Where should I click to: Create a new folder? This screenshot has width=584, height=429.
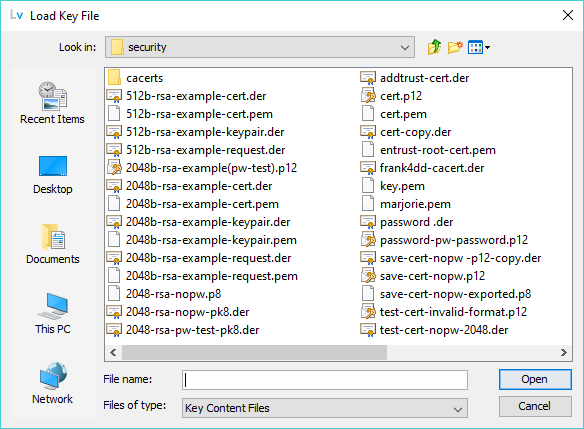click(x=455, y=47)
